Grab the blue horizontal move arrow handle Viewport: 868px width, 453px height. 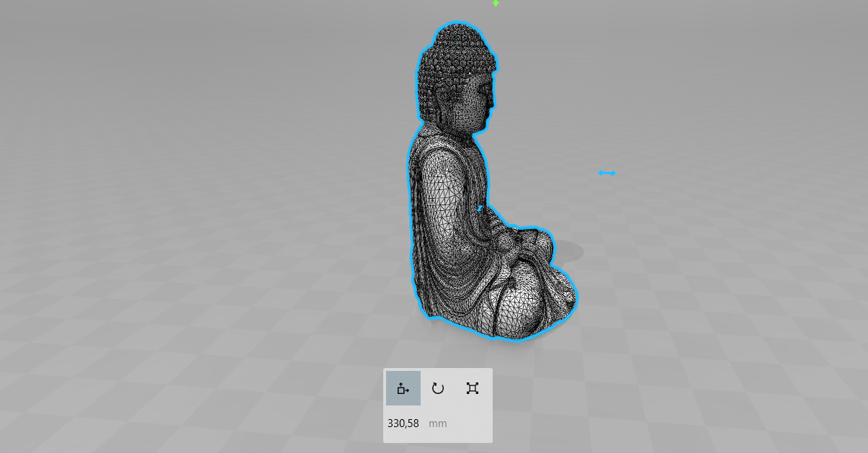pos(607,173)
